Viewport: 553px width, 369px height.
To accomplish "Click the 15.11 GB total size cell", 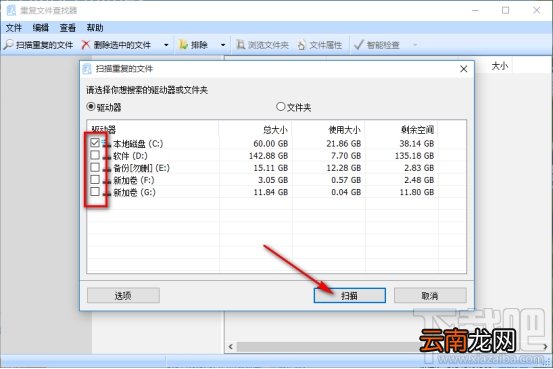I will click(x=271, y=168).
